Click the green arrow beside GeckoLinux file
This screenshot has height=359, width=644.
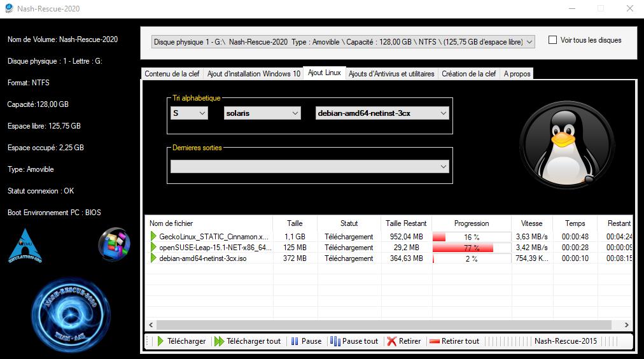tap(153, 236)
